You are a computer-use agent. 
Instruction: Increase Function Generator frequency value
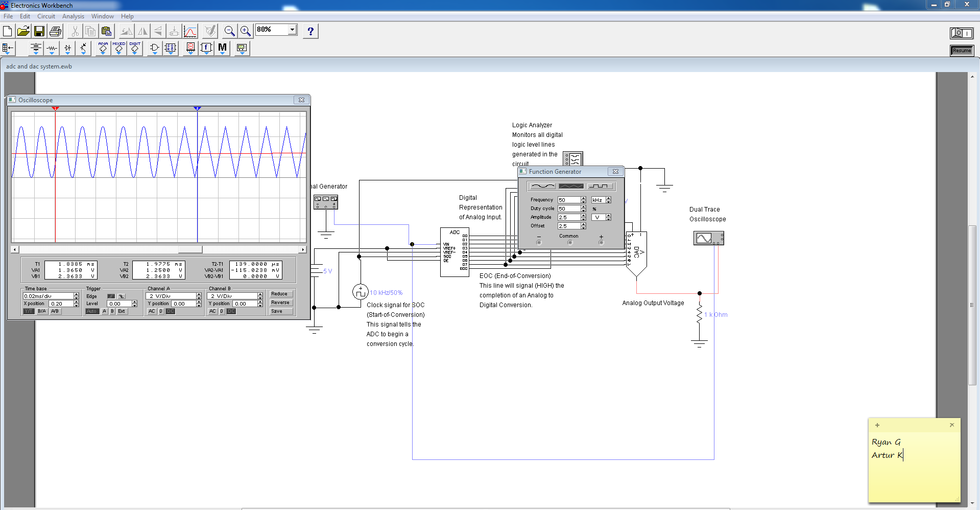583,198
